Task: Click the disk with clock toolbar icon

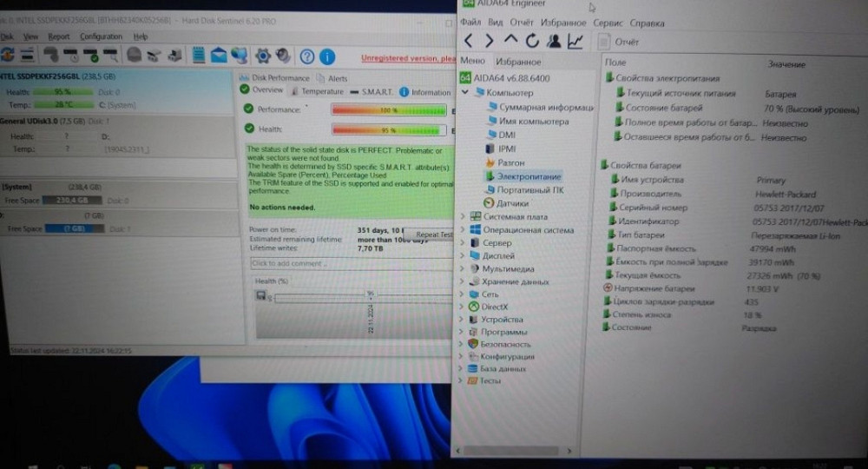Action: [x=71, y=55]
